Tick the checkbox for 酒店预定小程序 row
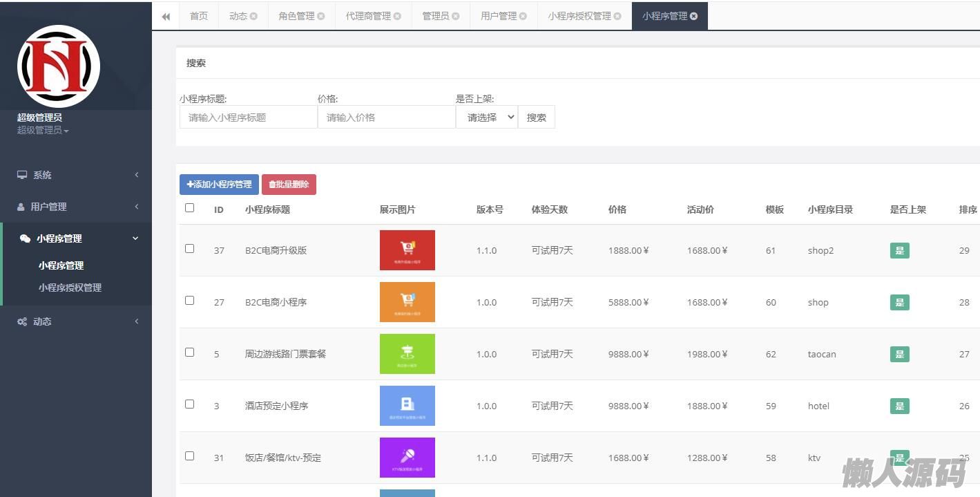Viewport: 980px width, 497px height. [x=190, y=404]
